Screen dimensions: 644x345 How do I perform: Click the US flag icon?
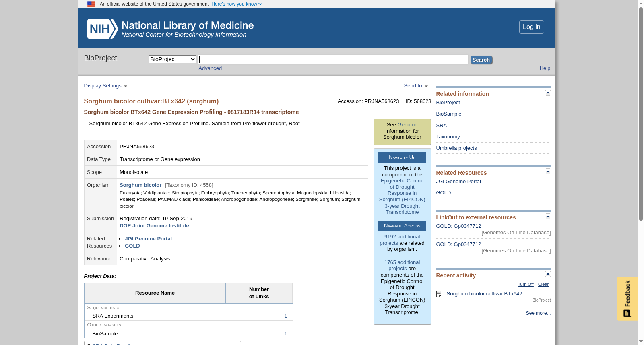pos(91,4)
